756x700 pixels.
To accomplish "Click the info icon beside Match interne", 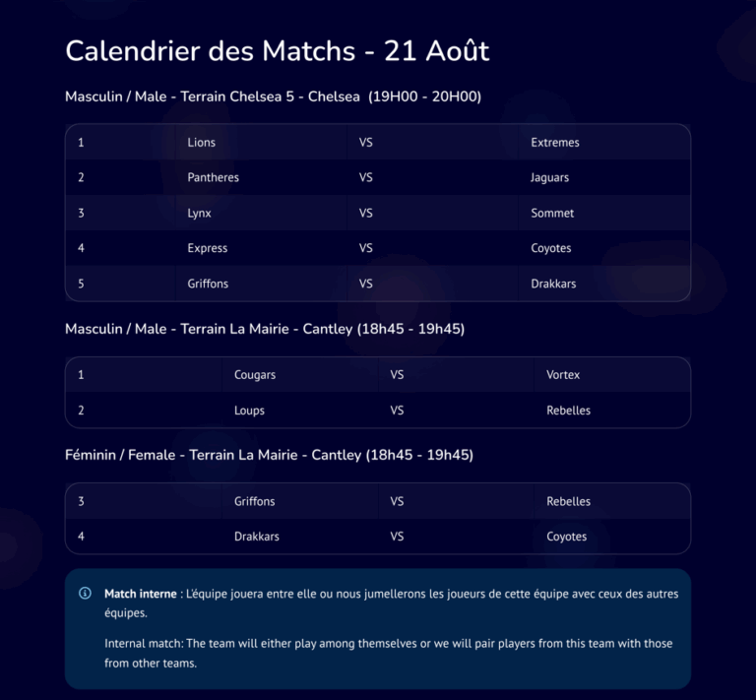I will [x=85, y=593].
